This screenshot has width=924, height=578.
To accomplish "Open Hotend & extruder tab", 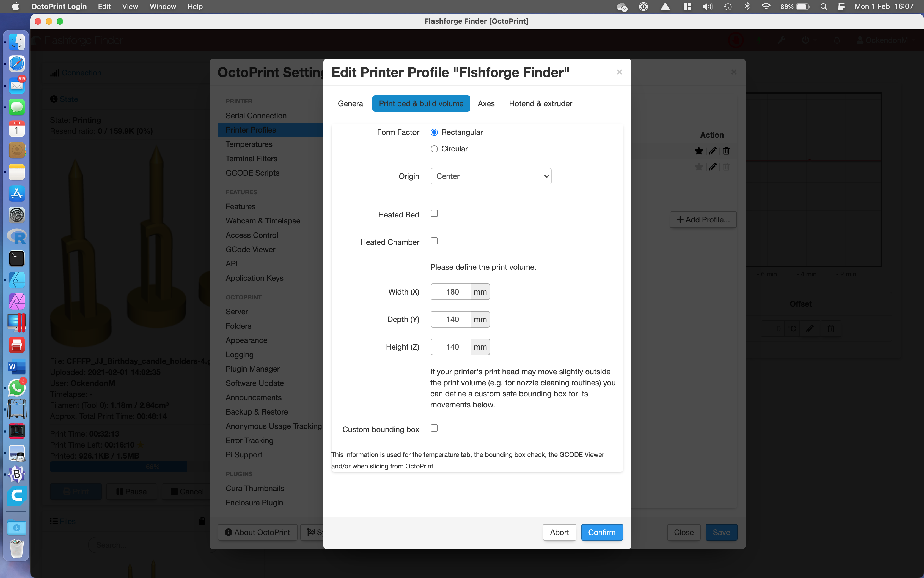I will 540,103.
